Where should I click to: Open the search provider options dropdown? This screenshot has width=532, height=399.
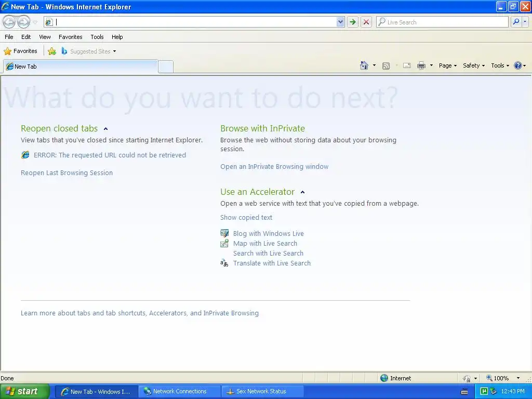pyautogui.click(x=525, y=22)
